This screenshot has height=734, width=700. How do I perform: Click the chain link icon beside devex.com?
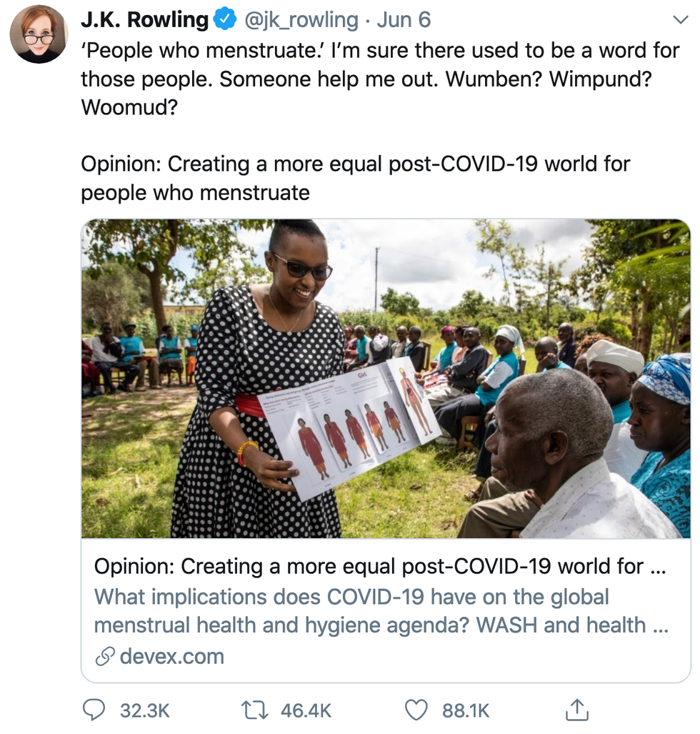point(105,657)
